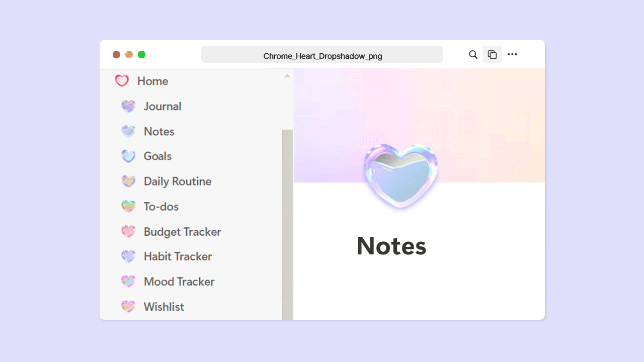Click the heart icon next to Journal
644x362 pixels.
[128, 106]
